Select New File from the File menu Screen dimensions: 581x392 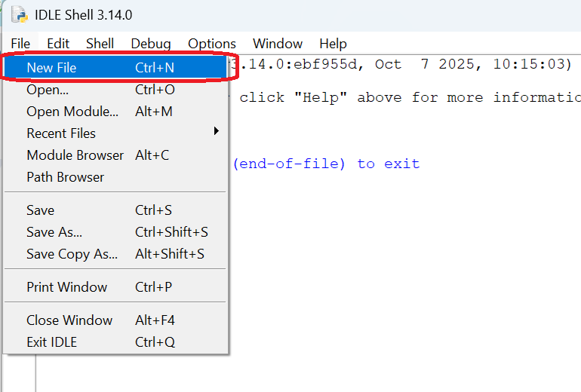pyautogui.click(x=51, y=68)
